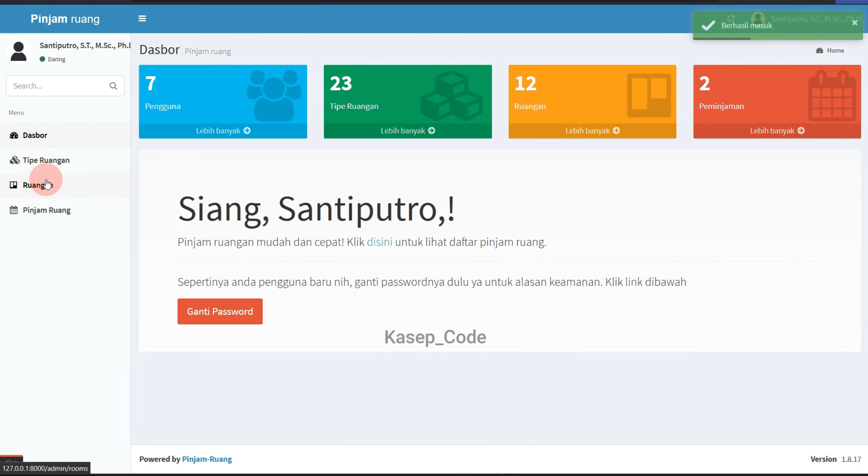Click the refresh icon in the top header
868x476 pixels.
click(731, 18)
